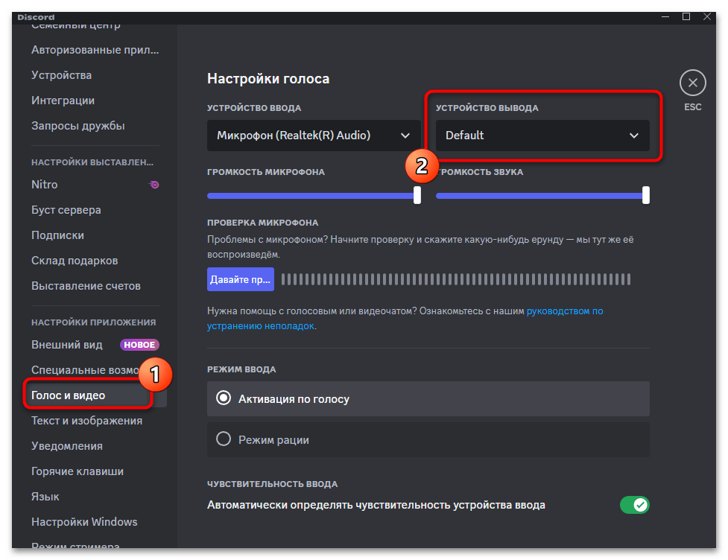Minimize the Discord window
Viewport: 728px width, 560px height.
click(x=665, y=16)
